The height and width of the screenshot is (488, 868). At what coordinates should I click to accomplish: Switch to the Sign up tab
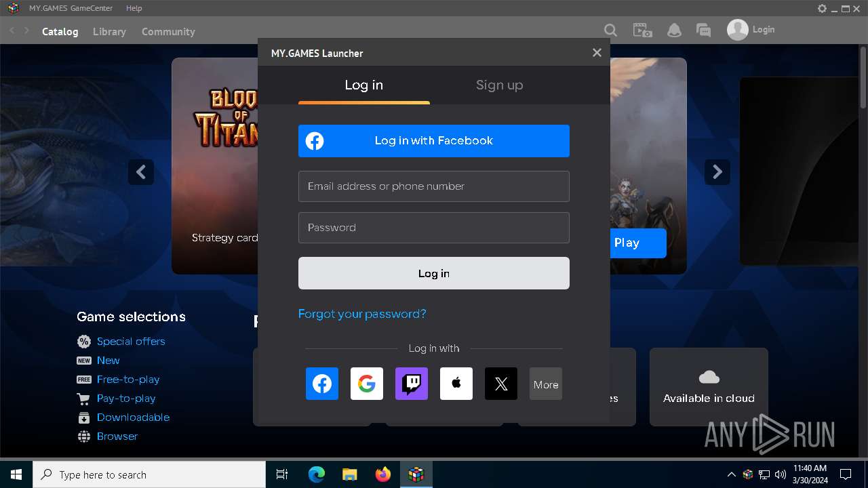500,85
